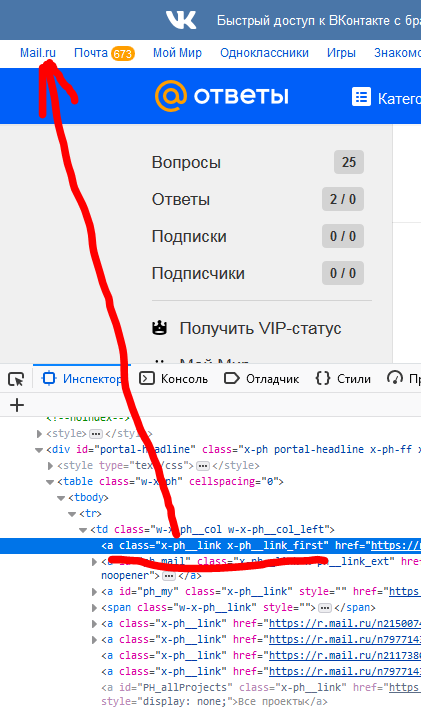Open Почта mail link
421x712 pixels.
(x=91, y=53)
